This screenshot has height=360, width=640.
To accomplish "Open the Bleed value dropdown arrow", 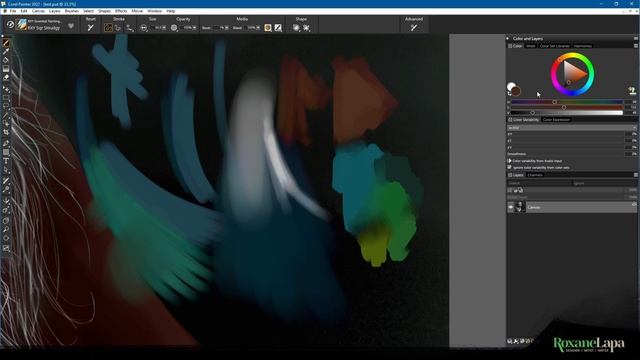I will tap(258, 28).
